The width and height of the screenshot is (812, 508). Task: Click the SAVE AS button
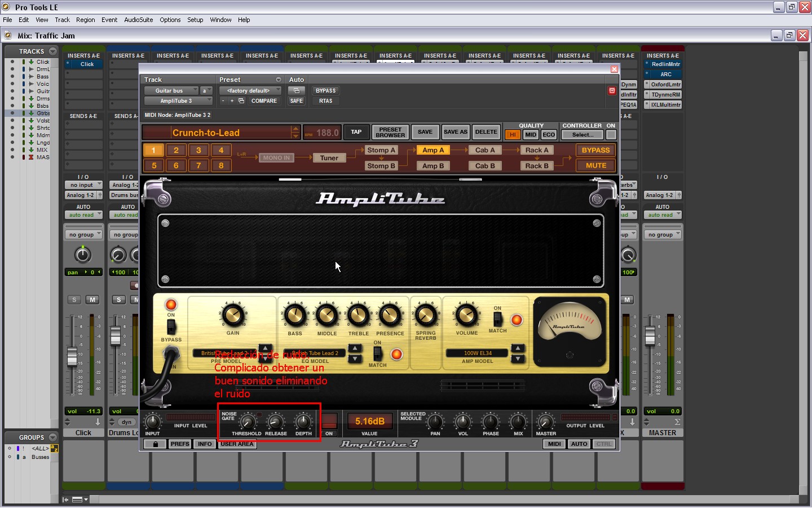click(456, 132)
